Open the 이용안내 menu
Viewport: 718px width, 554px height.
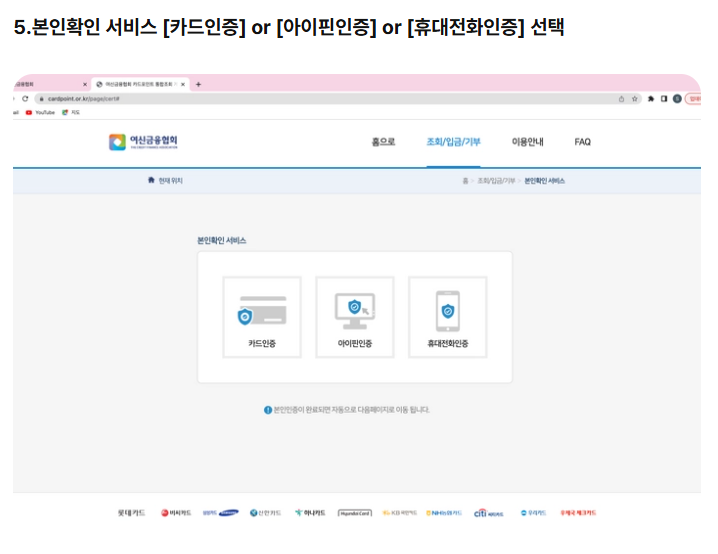(528, 142)
